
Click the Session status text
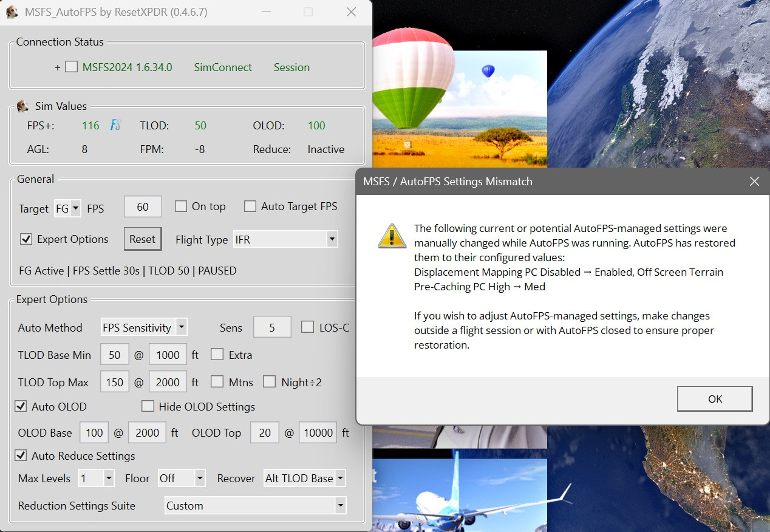coord(291,67)
